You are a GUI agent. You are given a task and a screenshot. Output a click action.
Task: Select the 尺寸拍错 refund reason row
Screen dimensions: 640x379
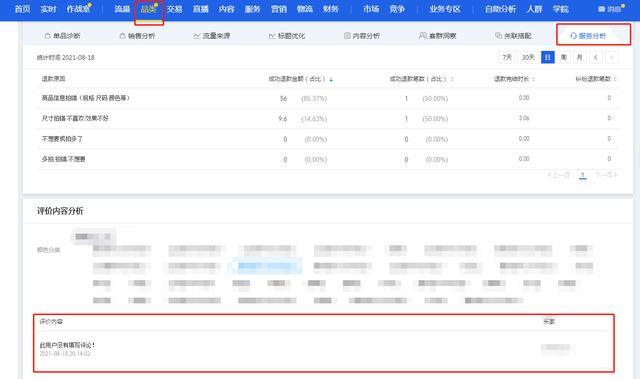(x=328, y=119)
